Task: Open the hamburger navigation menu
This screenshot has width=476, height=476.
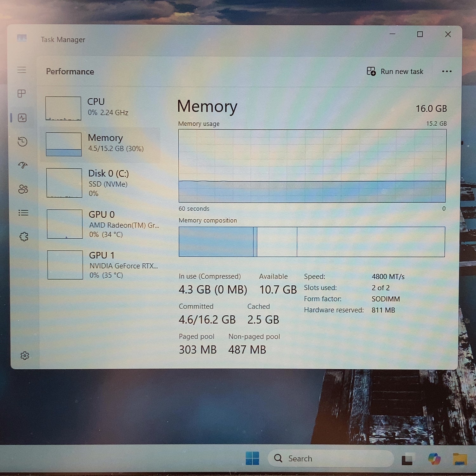Action: 22,70
